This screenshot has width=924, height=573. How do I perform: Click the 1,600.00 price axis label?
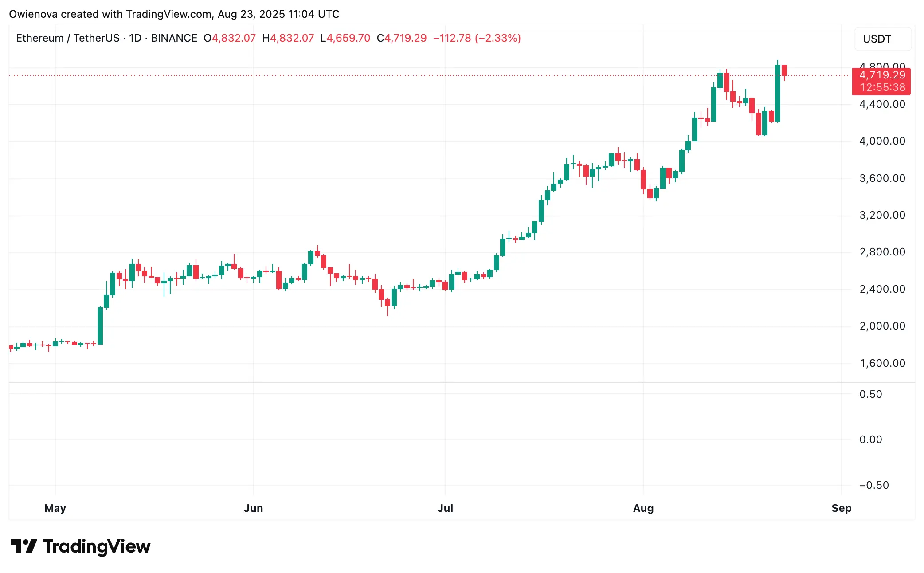pyautogui.click(x=882, y=363)
